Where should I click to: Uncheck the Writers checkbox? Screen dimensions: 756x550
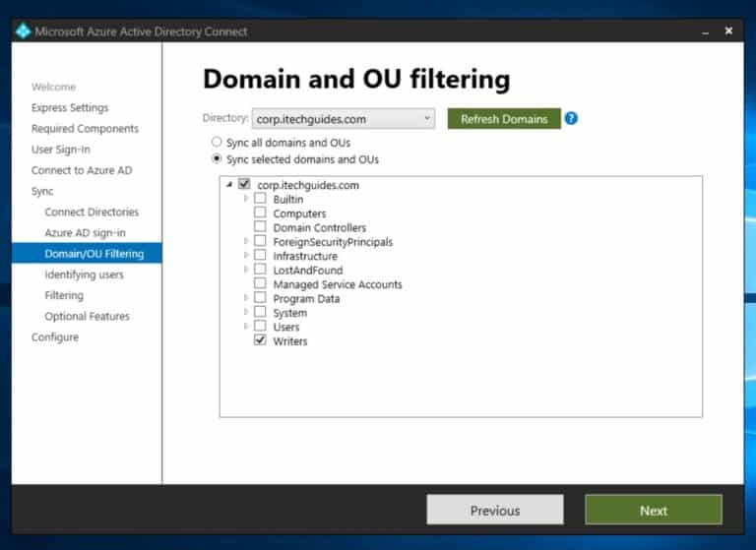pos(260,340)
